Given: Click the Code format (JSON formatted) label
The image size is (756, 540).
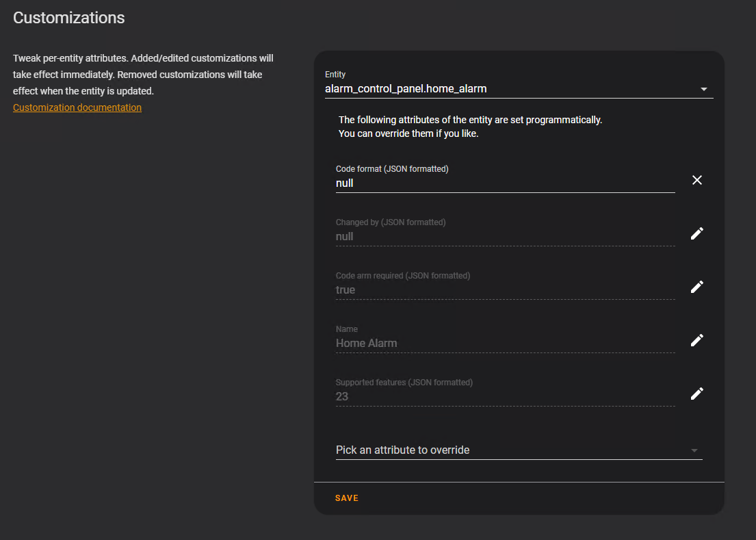Looking at the screenshot, I should (391, 168).
